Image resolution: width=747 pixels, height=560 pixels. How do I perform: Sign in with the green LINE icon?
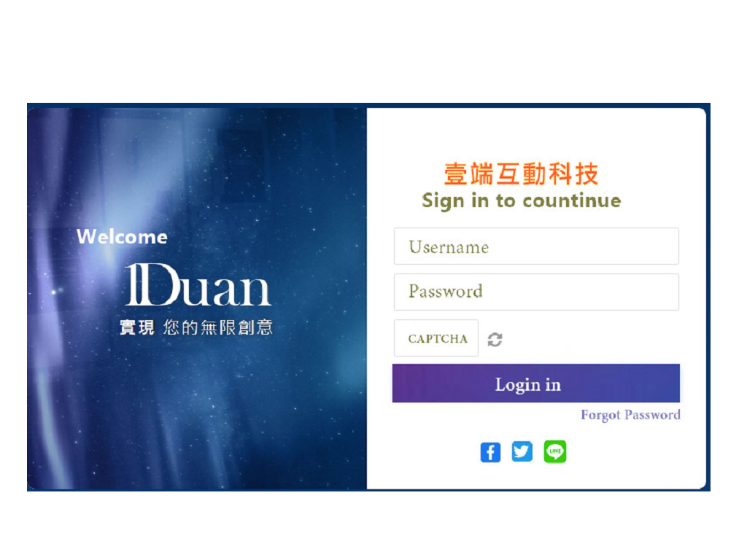tap(555, 451)
